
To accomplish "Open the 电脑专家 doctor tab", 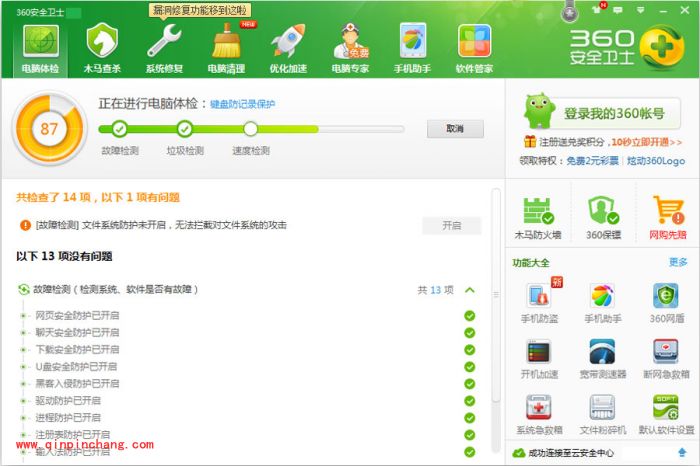I will coord(350,50).
